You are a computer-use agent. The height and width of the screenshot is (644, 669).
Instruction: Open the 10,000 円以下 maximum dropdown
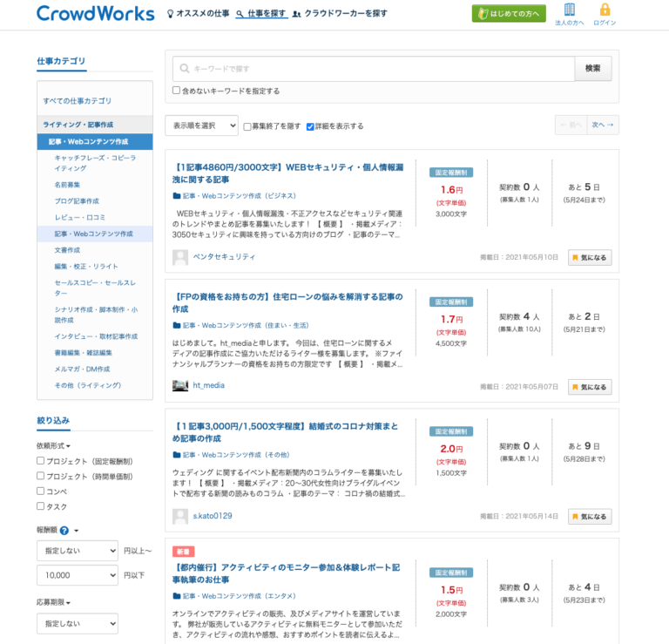[x=78, y=575]
